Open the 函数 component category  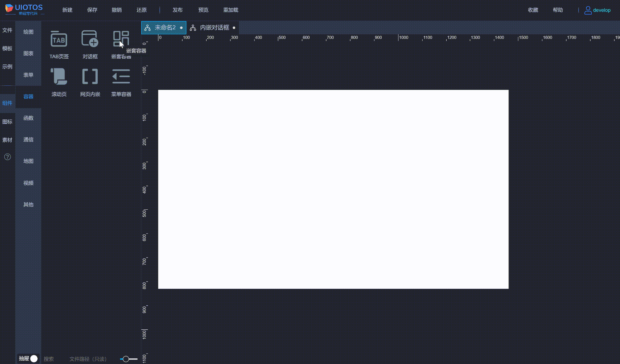click(28, 118)
